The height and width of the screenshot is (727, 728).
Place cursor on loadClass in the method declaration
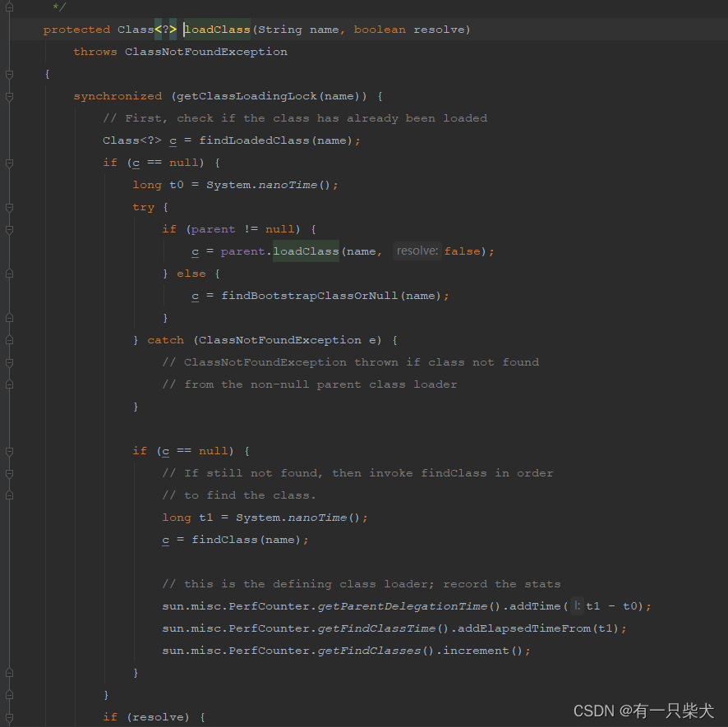click(x=217, y=30)
